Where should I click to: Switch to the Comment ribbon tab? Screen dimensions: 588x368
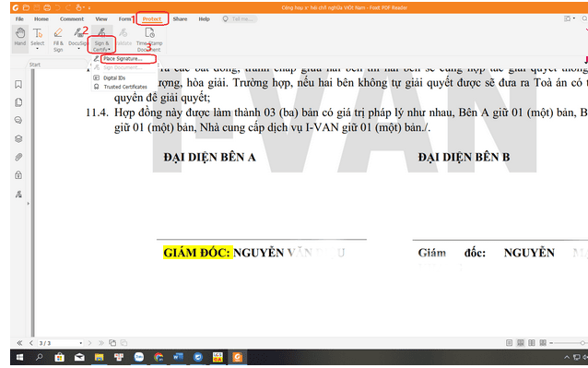72,19
